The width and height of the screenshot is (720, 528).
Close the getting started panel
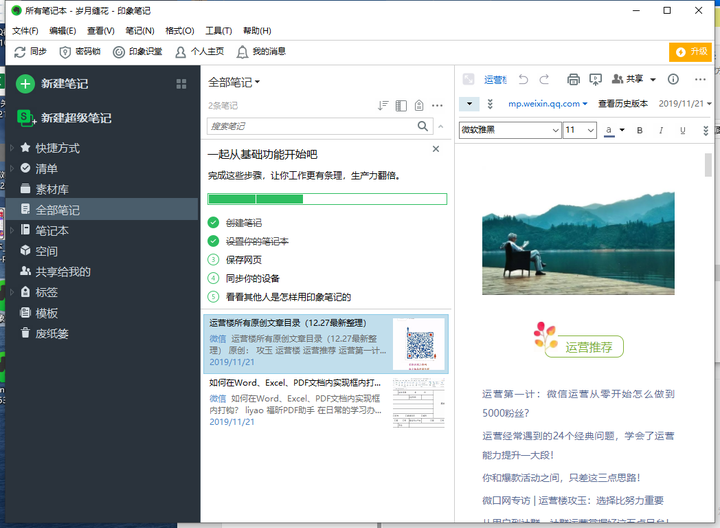436,149
